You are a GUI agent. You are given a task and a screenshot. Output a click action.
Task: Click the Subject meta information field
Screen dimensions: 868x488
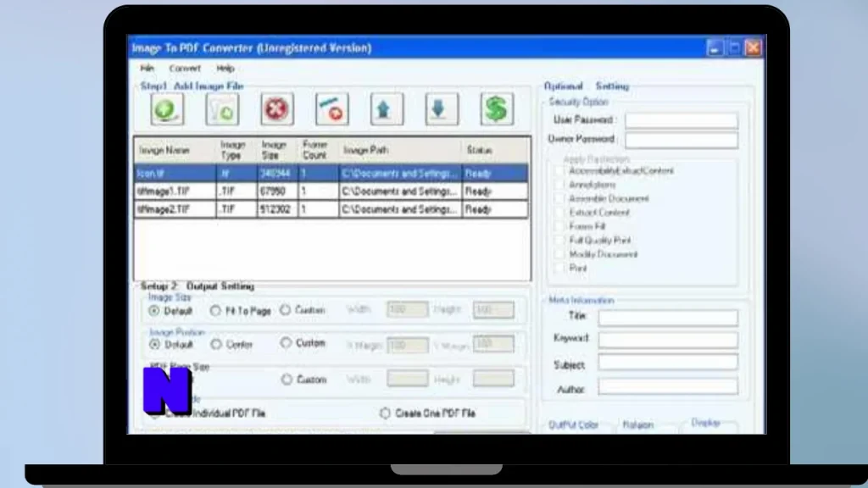(668, 363)
